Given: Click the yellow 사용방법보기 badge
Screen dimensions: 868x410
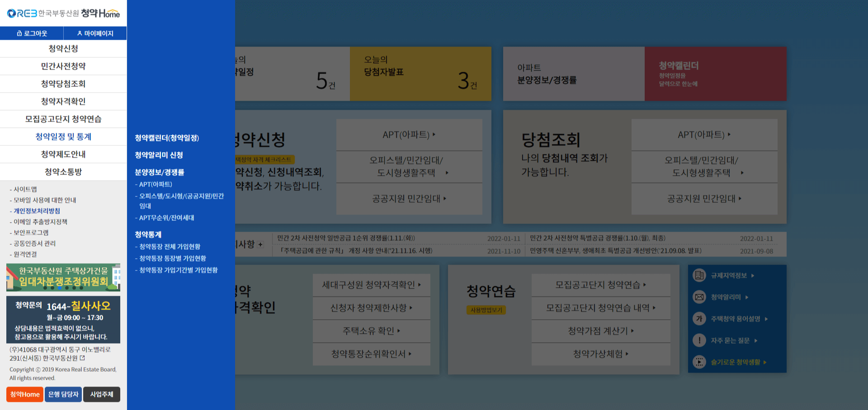Looking at the screenshot, I should coord(486,310).
